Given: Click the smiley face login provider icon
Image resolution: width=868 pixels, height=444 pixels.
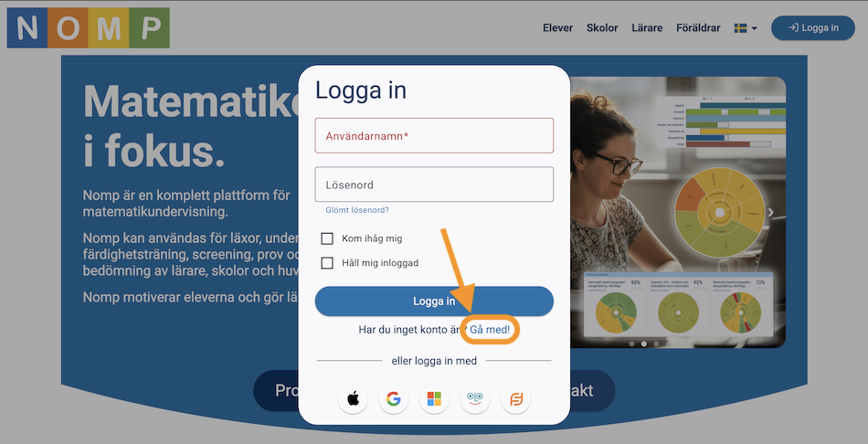Looking at the screenshot, I should coord(475,399).
